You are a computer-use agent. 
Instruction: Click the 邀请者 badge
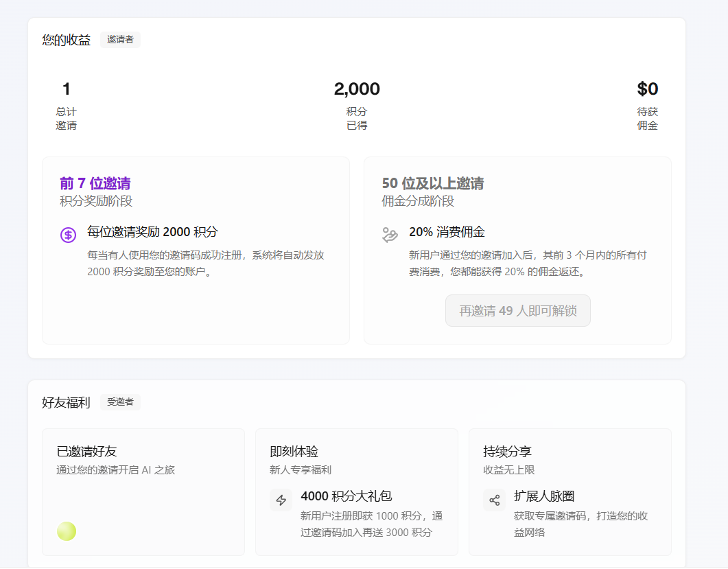(120, 40)
